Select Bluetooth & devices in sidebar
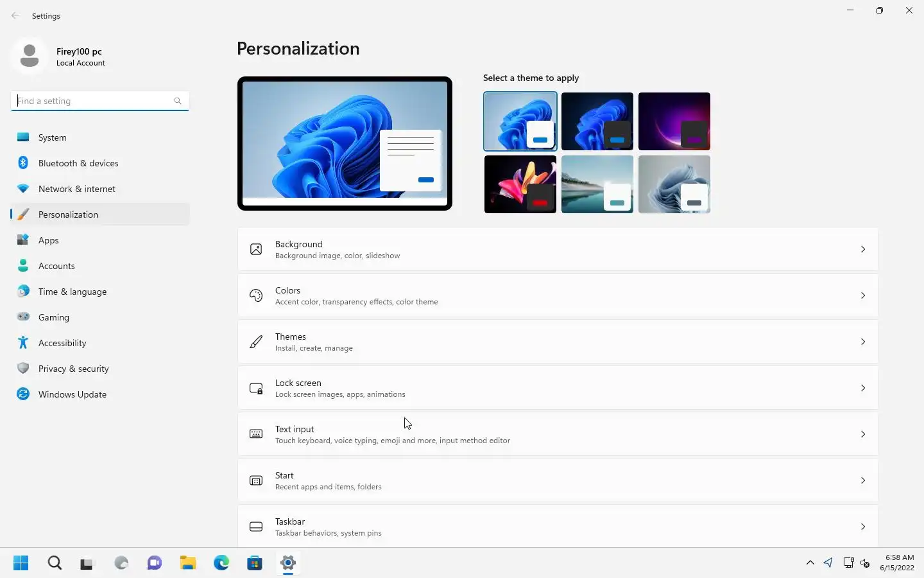 [100, 163]
